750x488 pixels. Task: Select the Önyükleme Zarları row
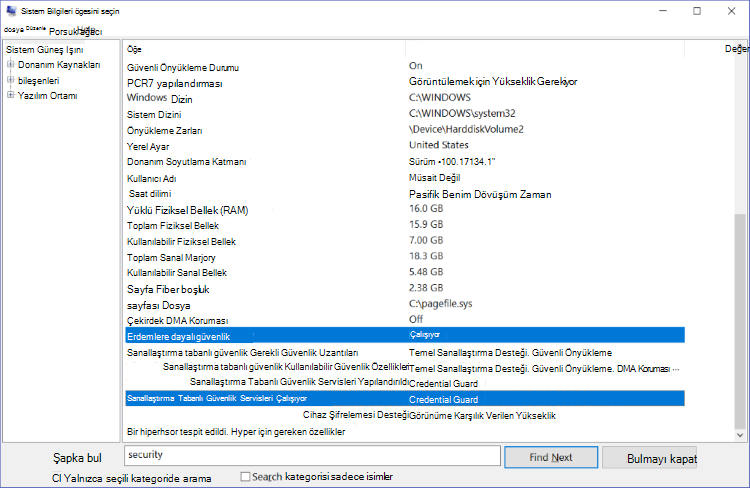click(405, 130)
